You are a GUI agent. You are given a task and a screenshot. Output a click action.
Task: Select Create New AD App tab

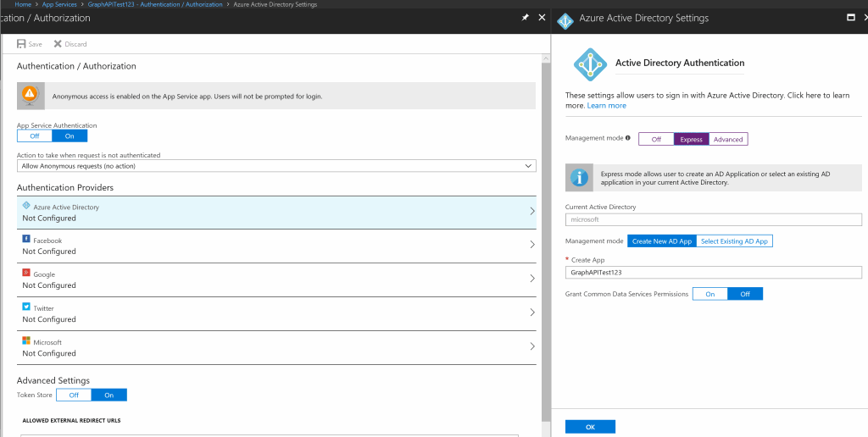tap(661, 241)
